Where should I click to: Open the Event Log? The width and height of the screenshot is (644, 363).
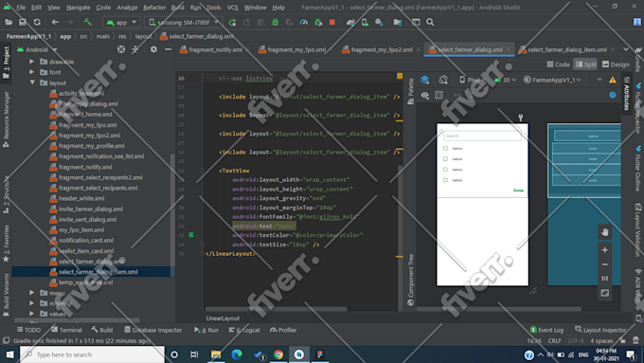[546, 330]
